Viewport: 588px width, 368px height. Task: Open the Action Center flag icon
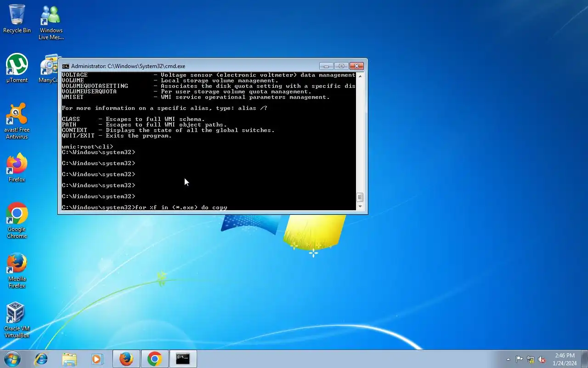pos(519,359)
